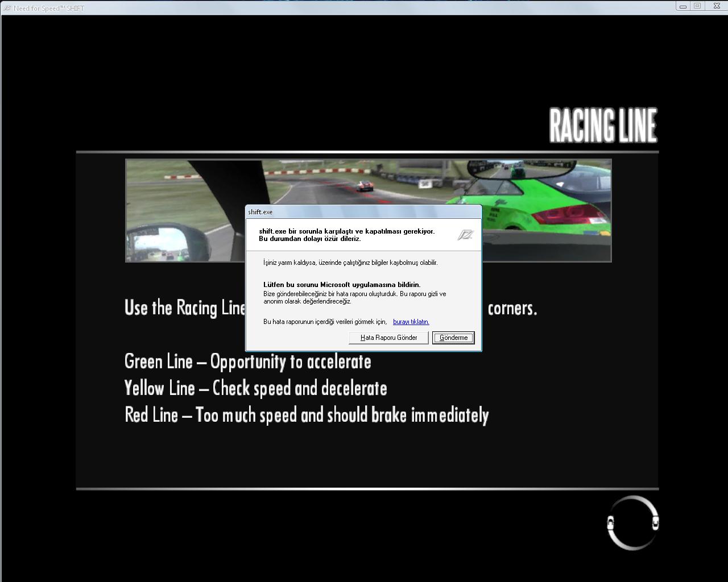Click 'Lütfen bu sorunu Microsoft uygulamasına bildirin' text
Viewport: 728px width, 582px height.
[x=342, y=285]
